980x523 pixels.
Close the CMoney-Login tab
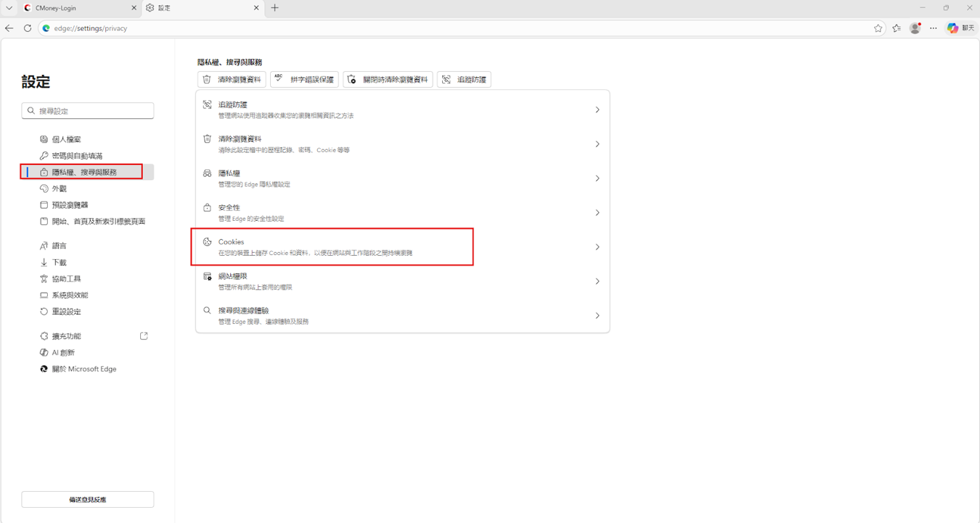point(134,8)
